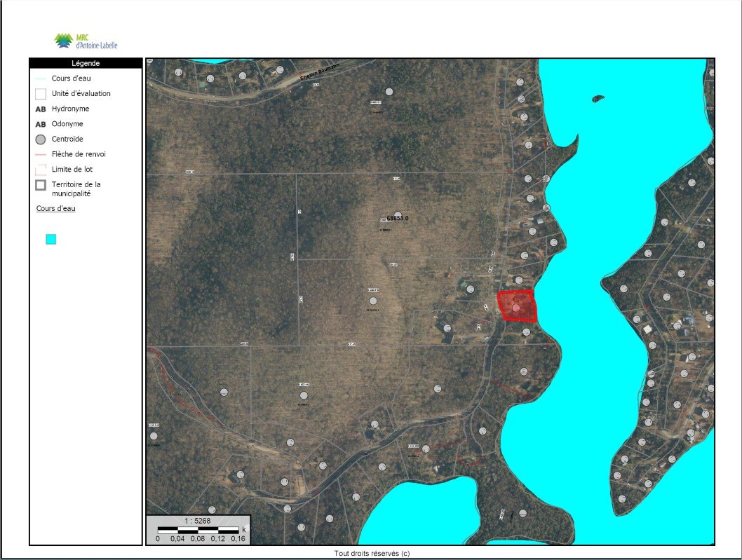Click the Limite de lot legend symbol
Viewport: 742px width, 560px height.
(41, 170)
